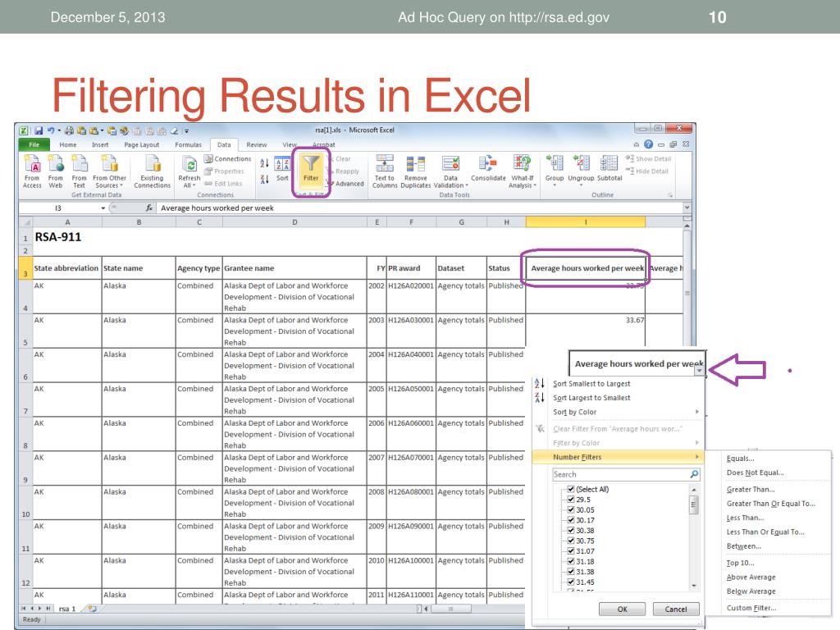This screenshot has height=630, width=840.
Task: Select the Top 10... filter
Action: [741, 563]
